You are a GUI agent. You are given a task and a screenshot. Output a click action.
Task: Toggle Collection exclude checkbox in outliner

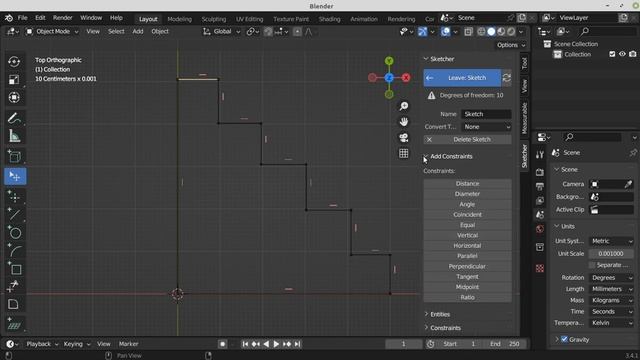click(x=612, y=54)
